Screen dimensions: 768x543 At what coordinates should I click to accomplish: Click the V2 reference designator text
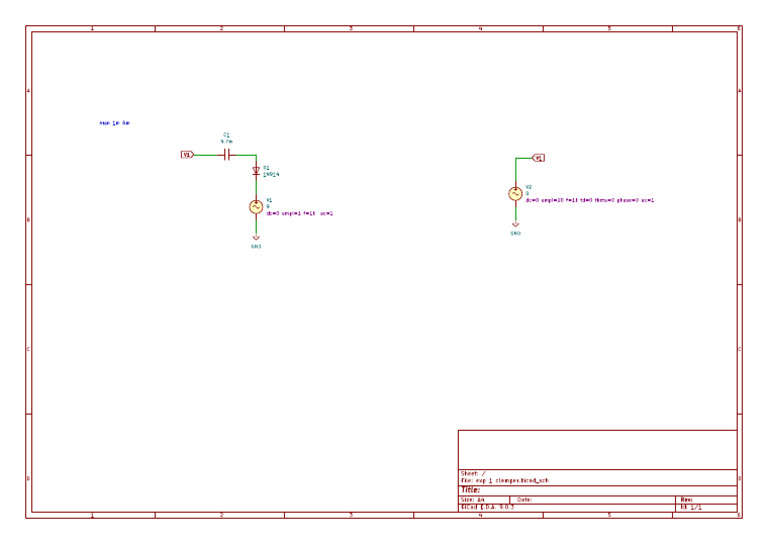click(x=528, y=187)
